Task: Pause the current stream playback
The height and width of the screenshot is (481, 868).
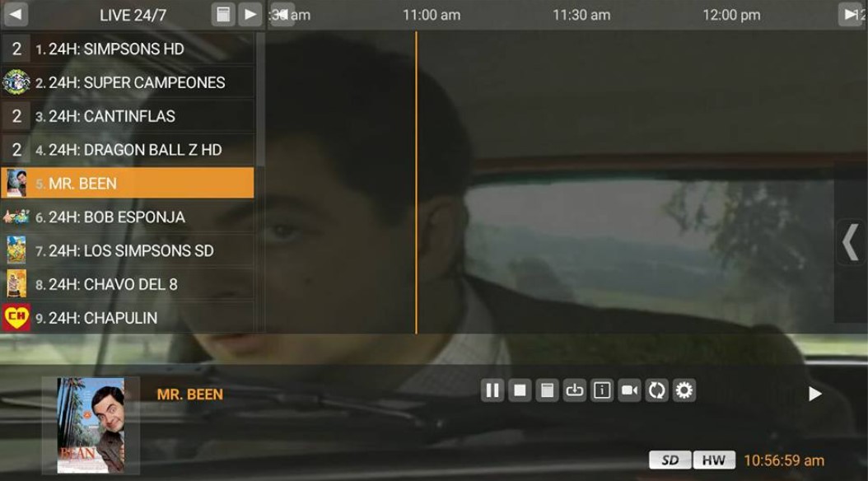Action: click(x=492, y=390)
